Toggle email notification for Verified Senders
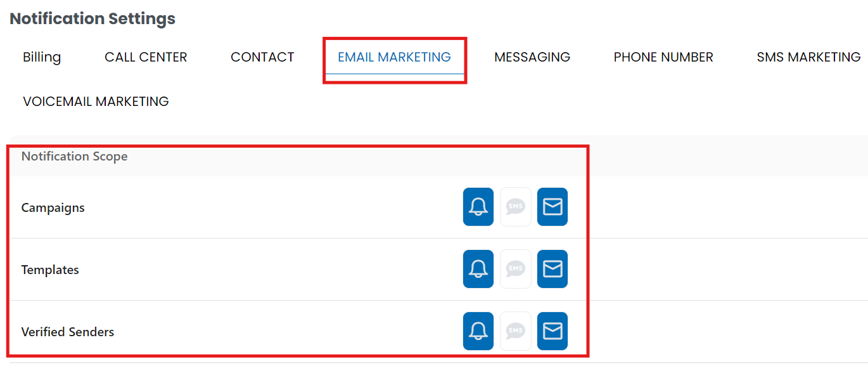The image size is (868, 373). [x=552, y=331]
